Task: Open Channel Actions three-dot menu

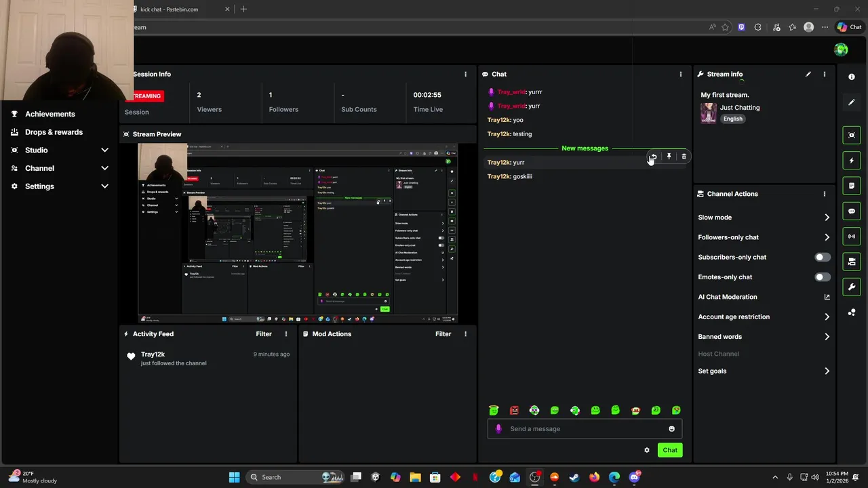Action: (825, 194)
